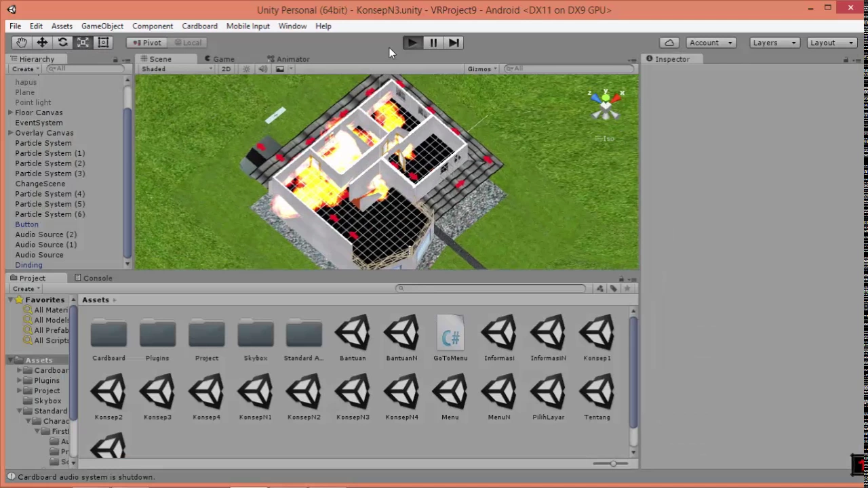Open the Component menu
This screenshot has width=868, height=488.
153,26
